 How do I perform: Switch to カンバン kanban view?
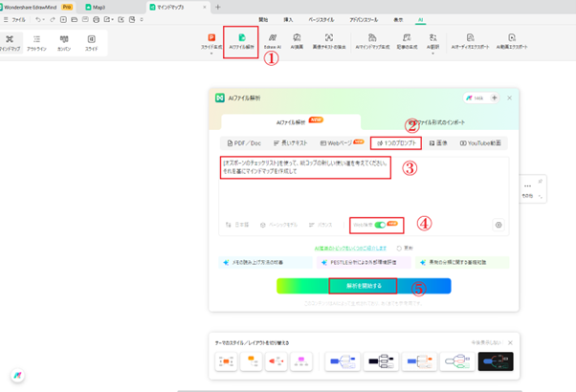[x=64, y=43]
